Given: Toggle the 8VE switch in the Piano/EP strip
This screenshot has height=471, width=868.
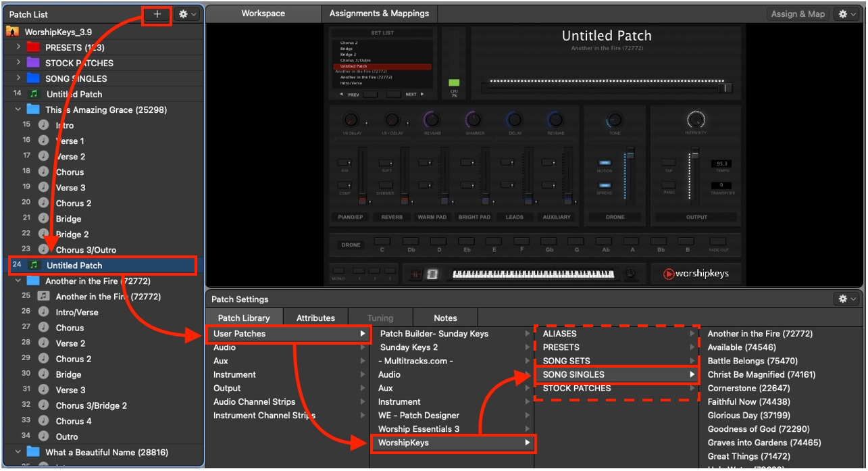Looking at the screenshot, I should pos(345,163).
